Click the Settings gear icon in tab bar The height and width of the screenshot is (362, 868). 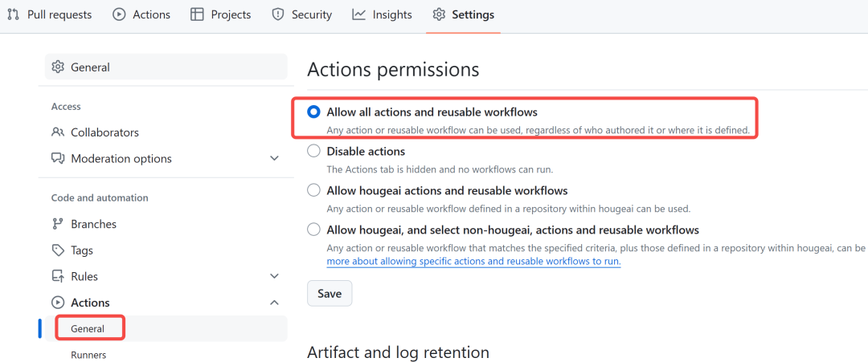(439, 14)
